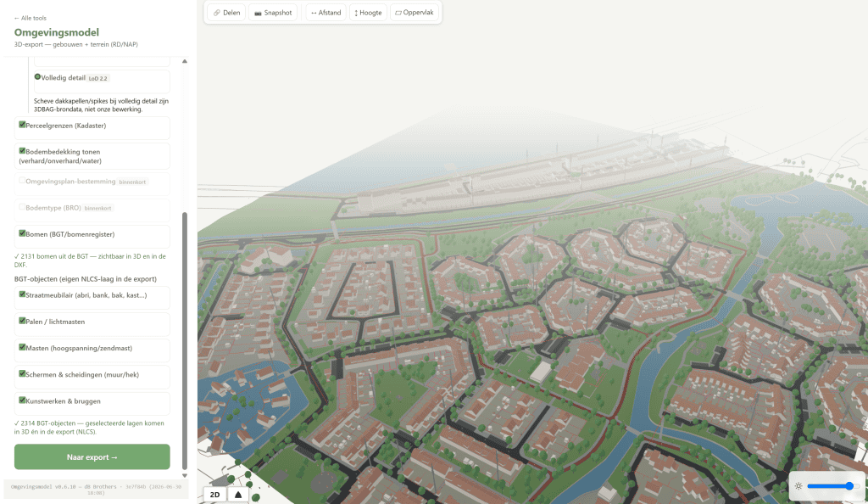Click the 'binnenkort' badge next to Bodemtype
The width and height of the screenshot is (868, 504).
click(98, 208)
